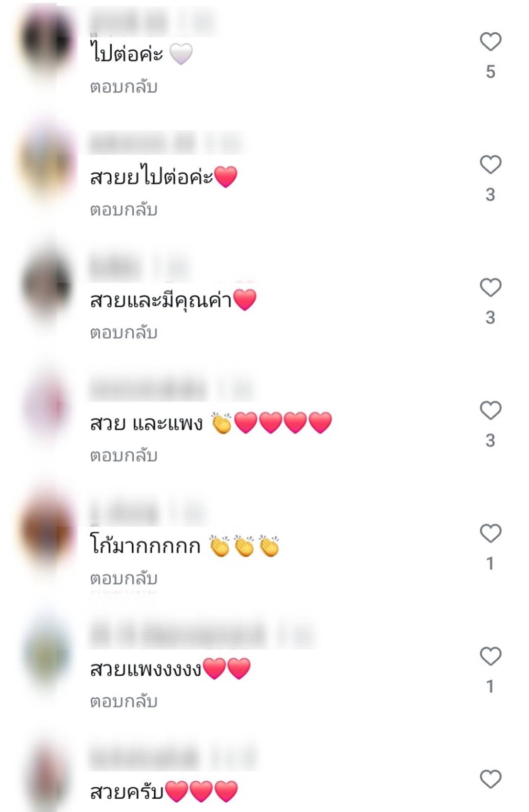Tap the heart on "สวยยไปต่อค่ะ" comment

coord(490,164)
